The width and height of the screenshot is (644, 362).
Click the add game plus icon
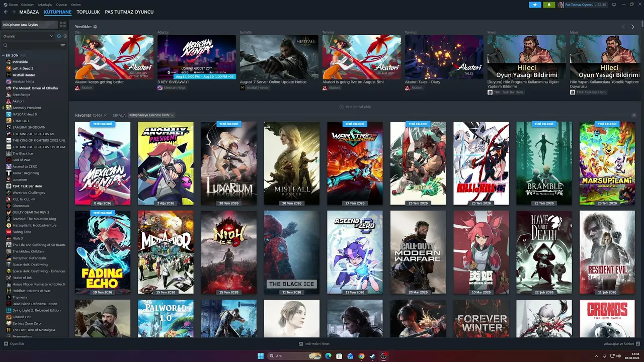pos(6,344)
